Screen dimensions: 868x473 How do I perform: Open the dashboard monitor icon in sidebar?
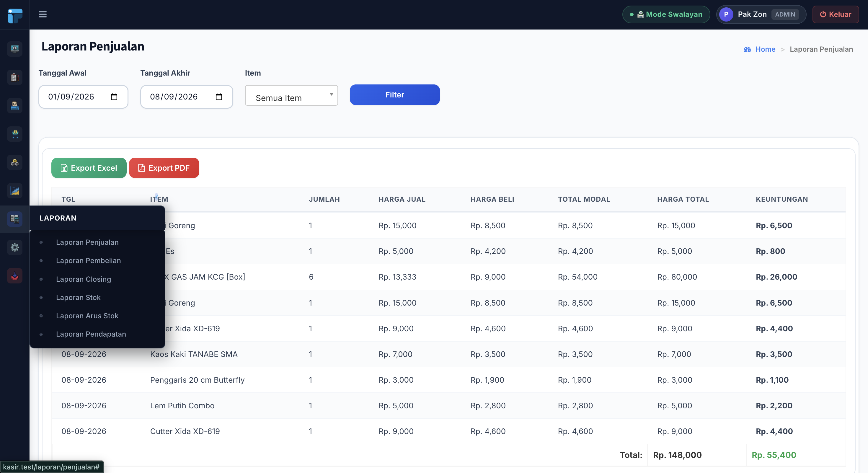[14, 49]
